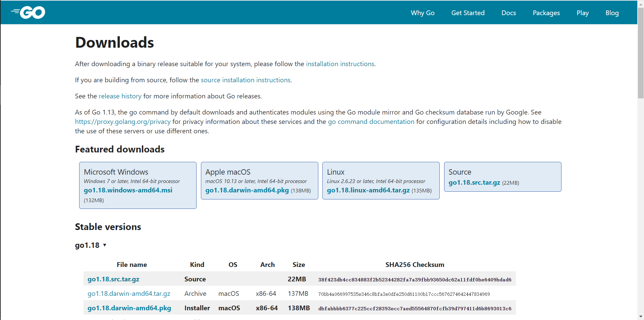Click the Installer kind cell
Viewport: 644px width, 320px height.
pyautogui.click(x=197, y=308)
